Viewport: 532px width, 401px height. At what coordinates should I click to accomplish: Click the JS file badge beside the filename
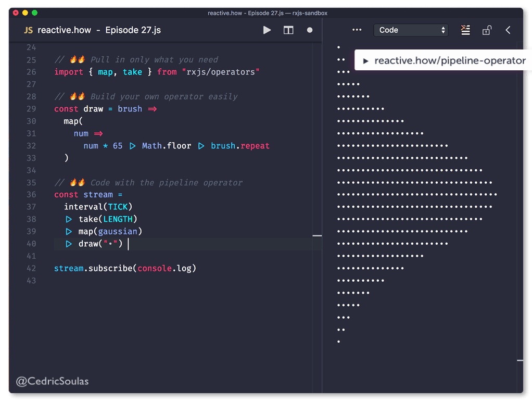pos(28,30)
